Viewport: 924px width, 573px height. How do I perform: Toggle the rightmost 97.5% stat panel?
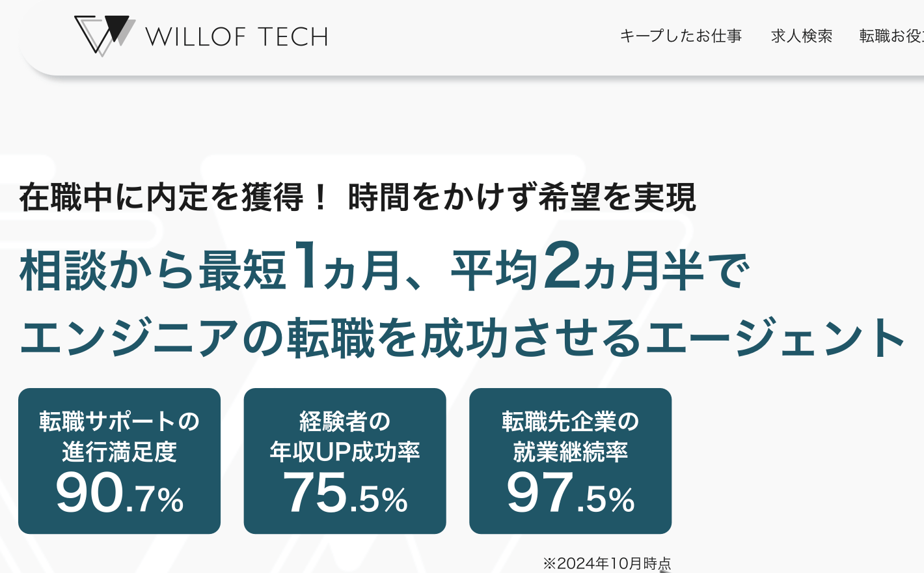570,461
